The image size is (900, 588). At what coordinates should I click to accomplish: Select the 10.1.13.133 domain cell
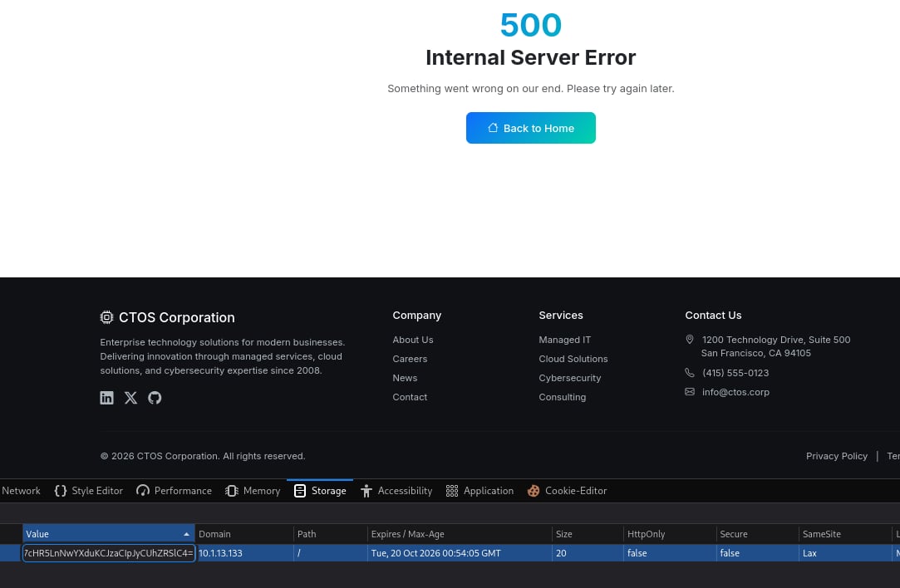click(244, 553)
